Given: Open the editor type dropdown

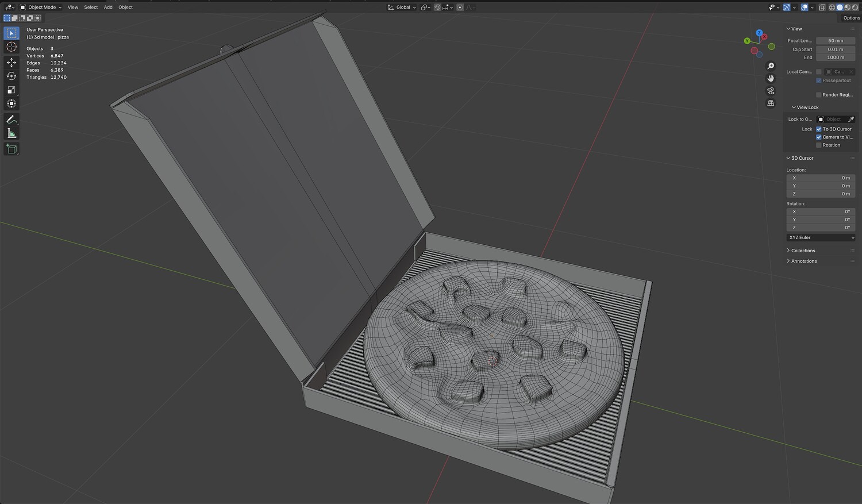Looking at the screenshot, I should pos(9,7).
